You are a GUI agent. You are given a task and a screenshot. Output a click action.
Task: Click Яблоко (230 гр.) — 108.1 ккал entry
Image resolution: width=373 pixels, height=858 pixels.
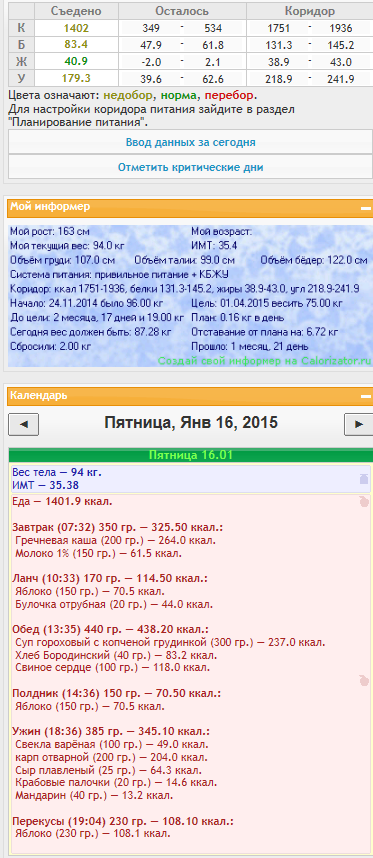point(93,834)
